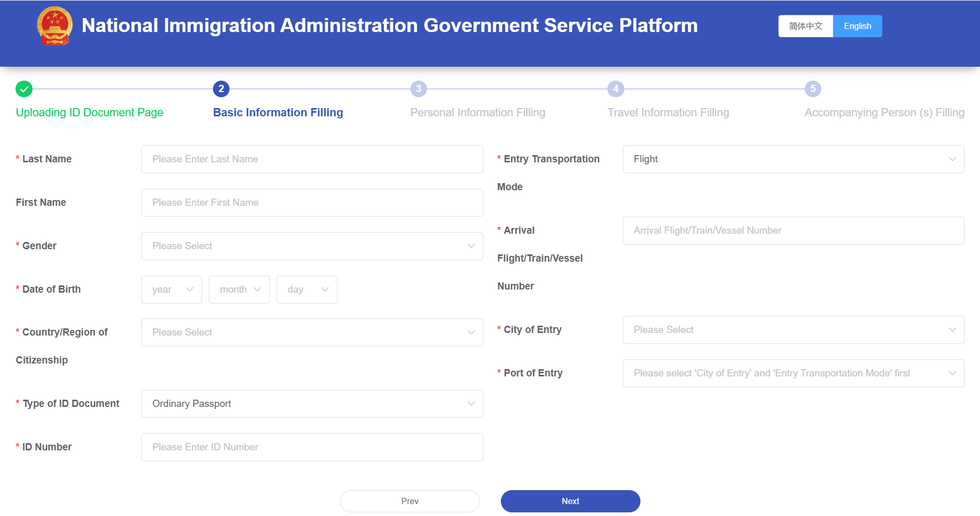Open the birth day dropdown
The width and height of the screenshot is (980, 516).
coord(307,290)
